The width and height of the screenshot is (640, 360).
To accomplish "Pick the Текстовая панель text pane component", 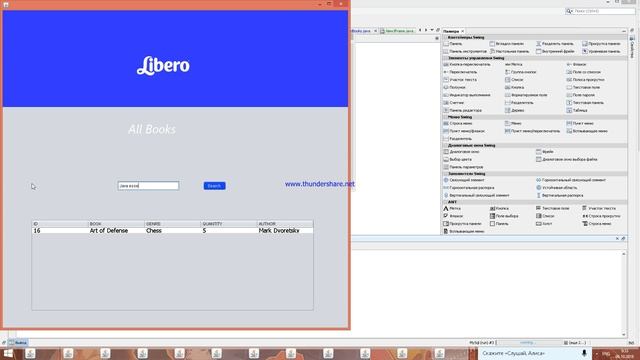I will coord(585,103).
